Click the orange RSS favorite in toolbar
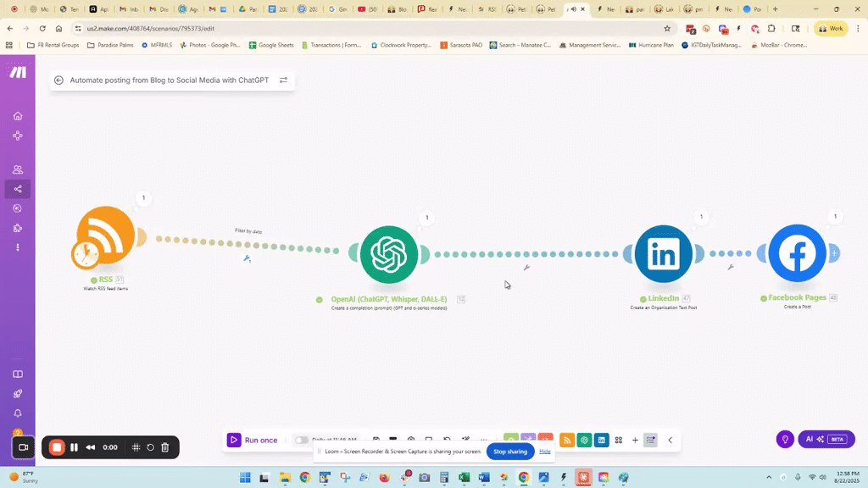 pyautogui.click(x=567, y=441)
